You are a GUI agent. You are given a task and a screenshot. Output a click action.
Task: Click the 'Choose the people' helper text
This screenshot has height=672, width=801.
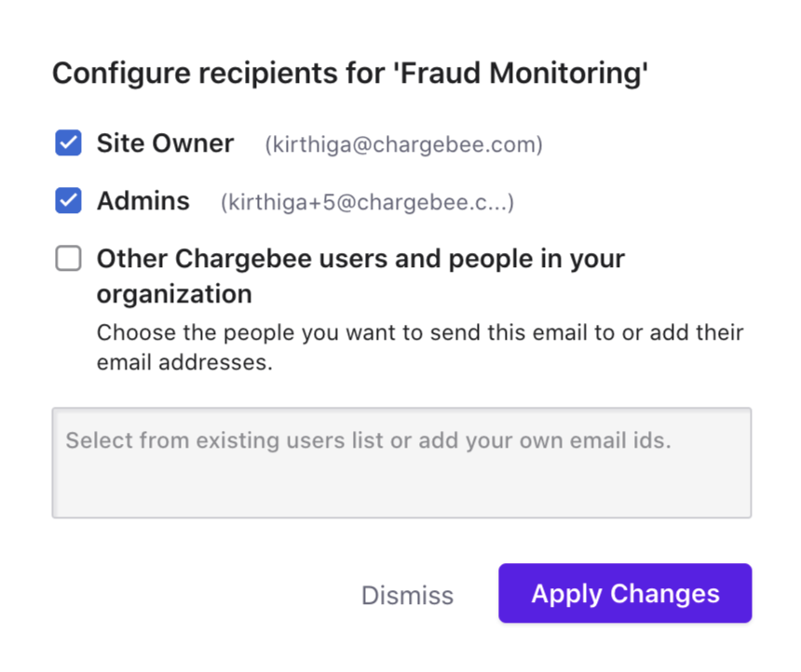tap(420, 332)
